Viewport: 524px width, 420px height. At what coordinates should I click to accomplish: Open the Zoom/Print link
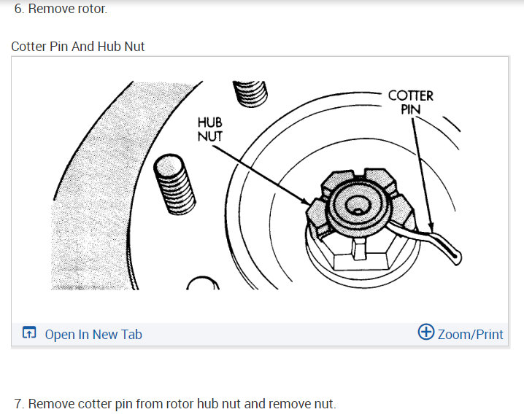pyautogui.click(x=470, y=335)
